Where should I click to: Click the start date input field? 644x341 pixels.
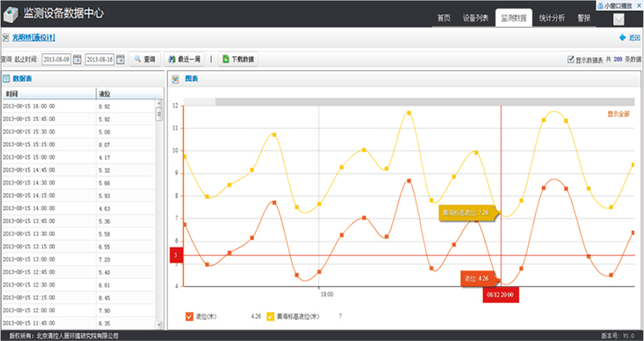(x=56, y=59)
